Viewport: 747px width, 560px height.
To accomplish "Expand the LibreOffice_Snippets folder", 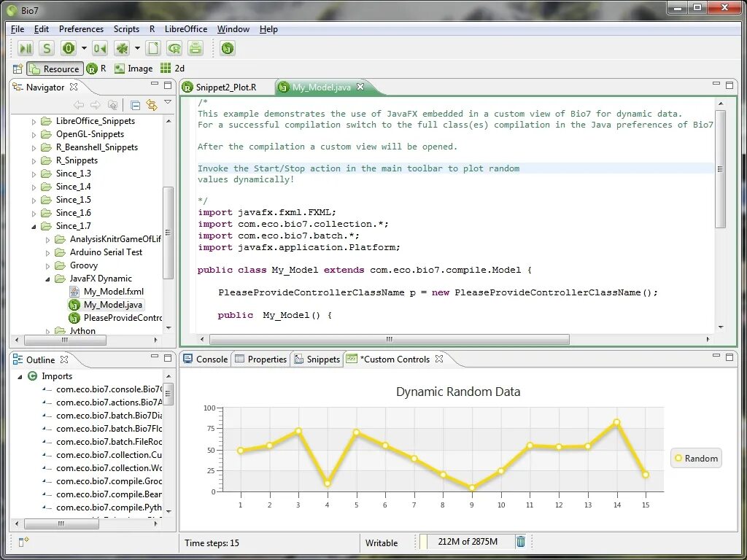I will pyautogui.click(x=34, y=122).
